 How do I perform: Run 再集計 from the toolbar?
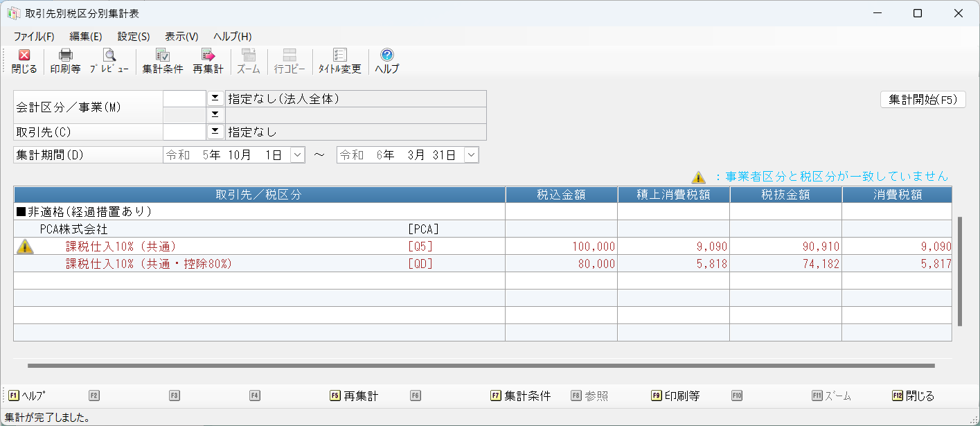click(x=208, y=61)
